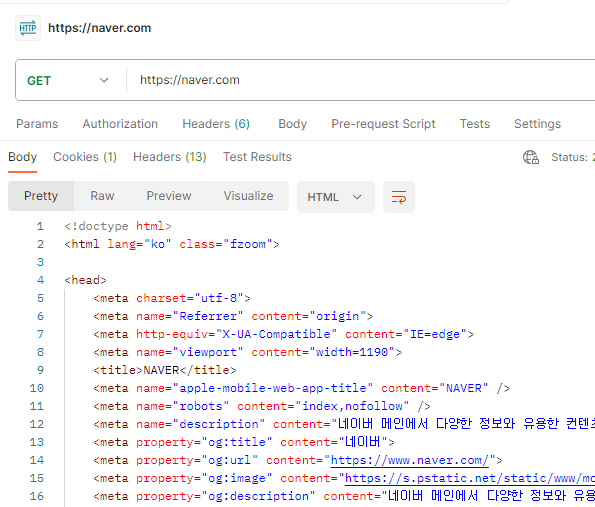The height and width of the screenshot is (507, 595).
Task: Open the Pre-request Script tab
Action: [383, 124]
